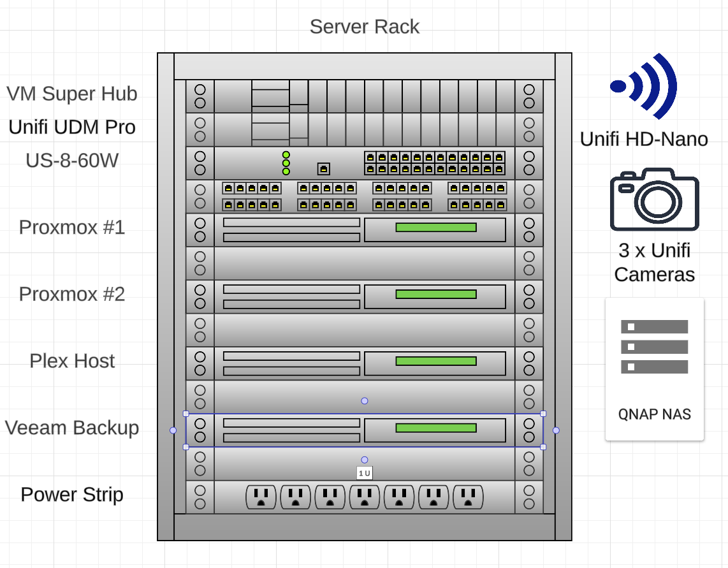Click the top-left square resize handle of selection
Image resolution: width=728 pixels, height=568 pixels.
186,414
